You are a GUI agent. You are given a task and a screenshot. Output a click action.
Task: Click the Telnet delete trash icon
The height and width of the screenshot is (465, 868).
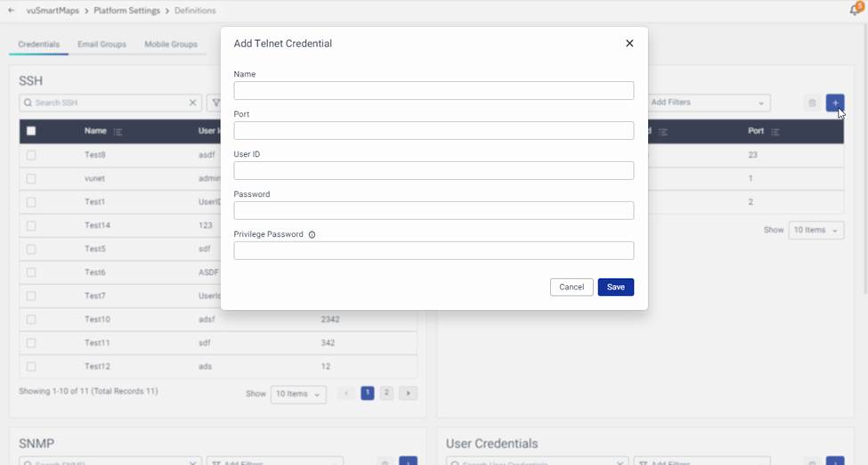click(812, 103)
